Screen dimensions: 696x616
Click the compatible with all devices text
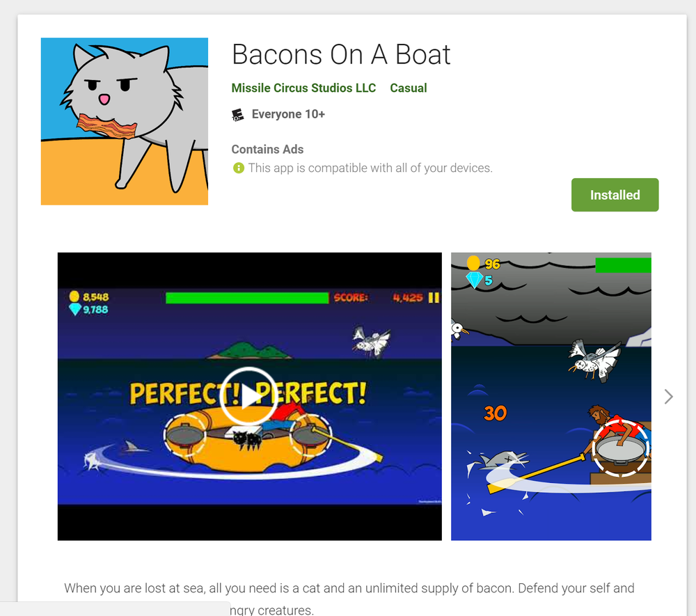[370, 168]
